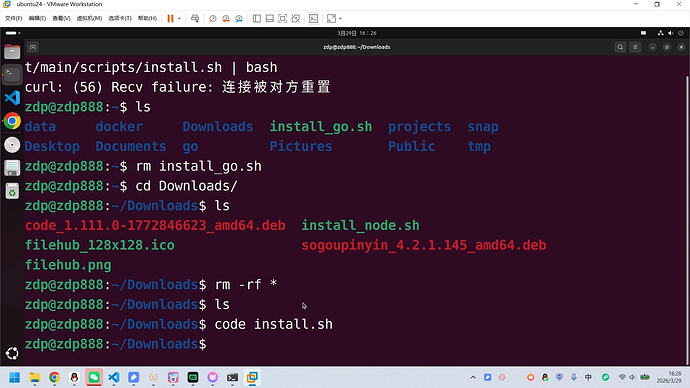Viewport: 690px width, 388px height.
Task: Toggle the thumbnail bar view icon
Action: pyautogui.click(x=270, y=18)
